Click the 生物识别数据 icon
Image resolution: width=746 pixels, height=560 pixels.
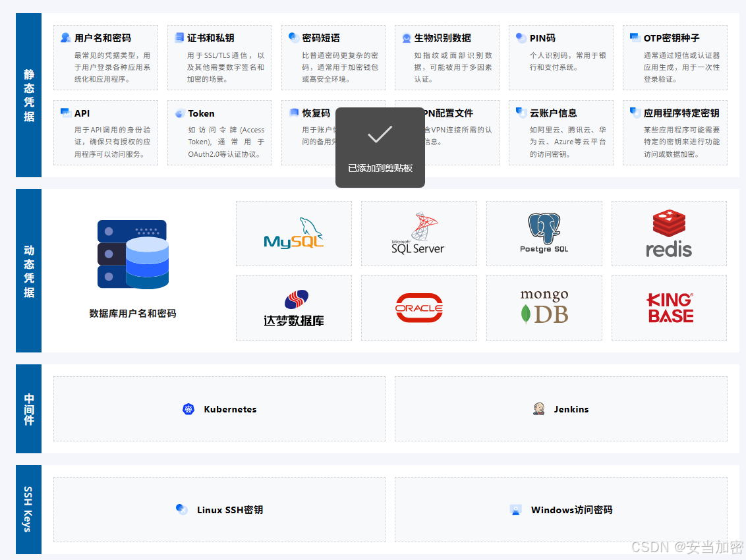point(407,38)
